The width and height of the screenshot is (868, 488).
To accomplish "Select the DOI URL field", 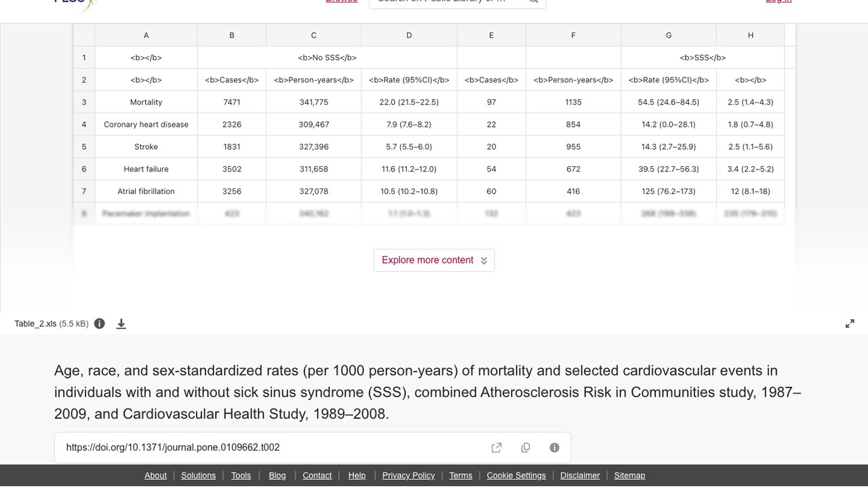I will point(313,447).
